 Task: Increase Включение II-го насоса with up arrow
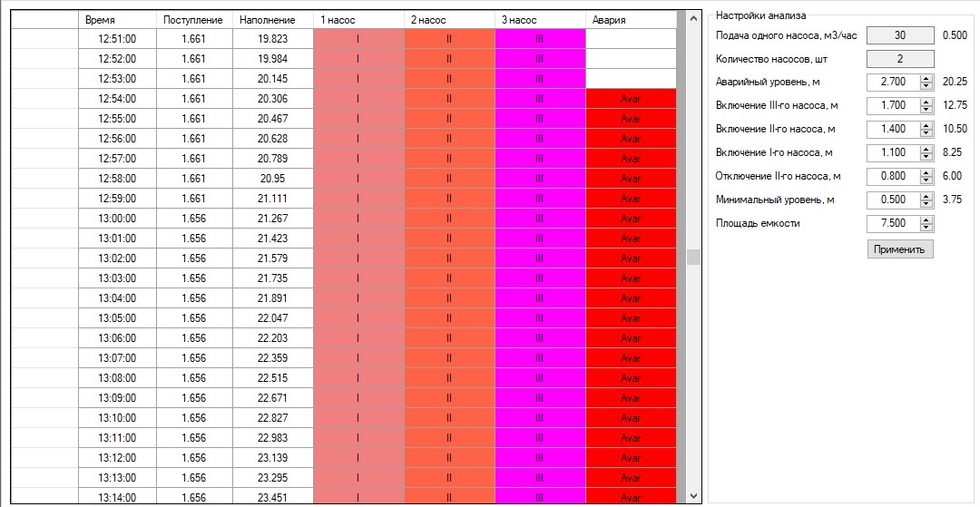[926, 126]
